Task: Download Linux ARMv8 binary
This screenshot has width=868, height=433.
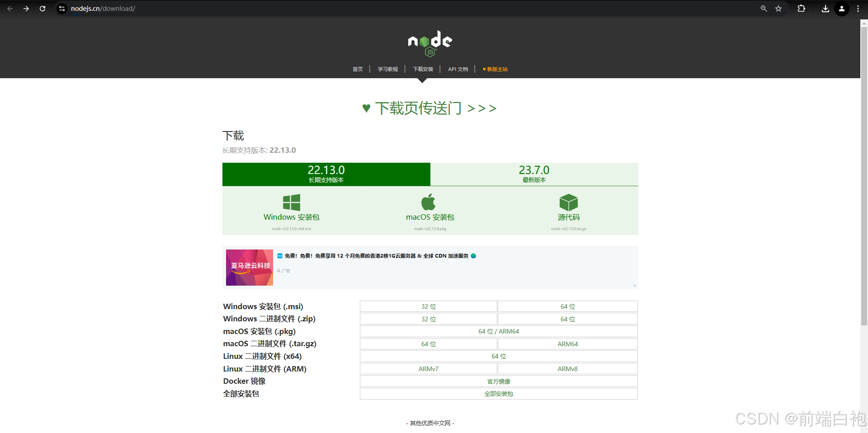Action: pos(568,369)
